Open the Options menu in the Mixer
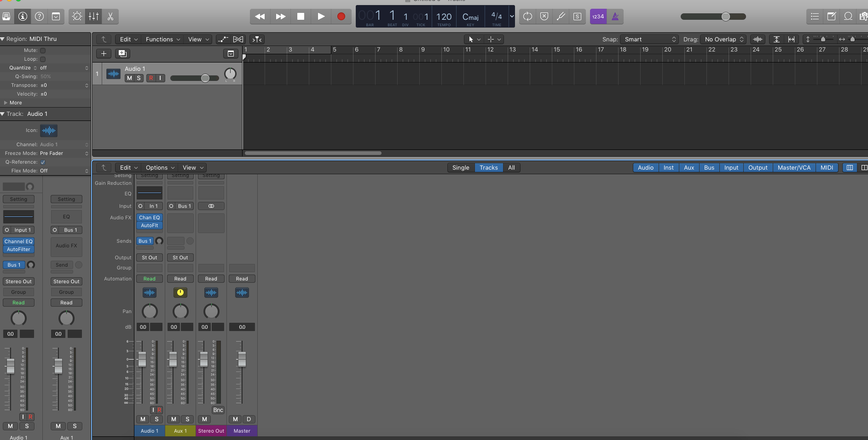Viewport: 868px width, 440px height. point(156,167)
